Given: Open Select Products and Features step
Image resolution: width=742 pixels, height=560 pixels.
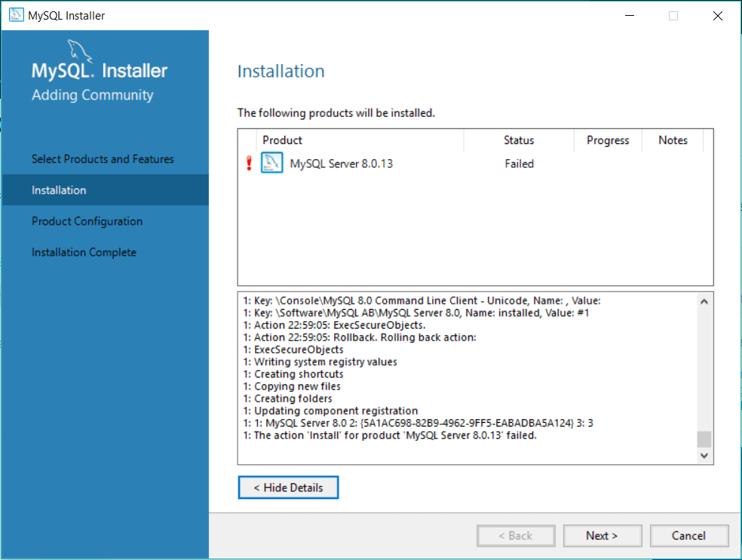Looking at the screenshot, I should (x=103, y=159).
